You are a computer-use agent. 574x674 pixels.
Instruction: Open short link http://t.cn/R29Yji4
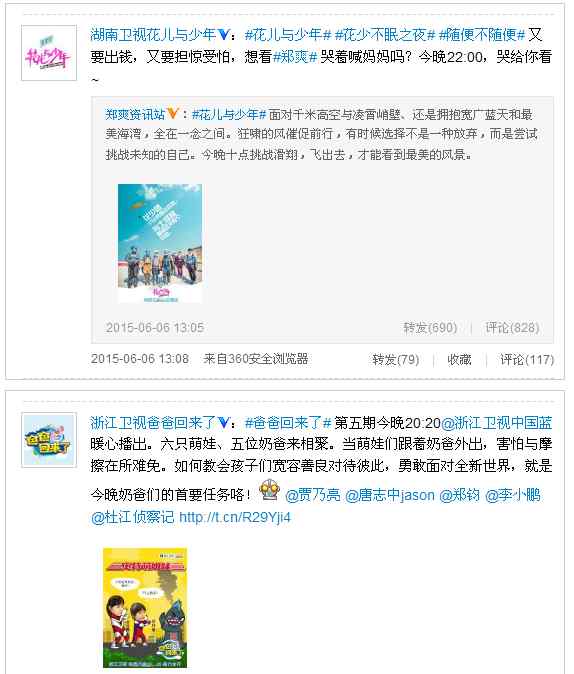click(x=235, y=517)
